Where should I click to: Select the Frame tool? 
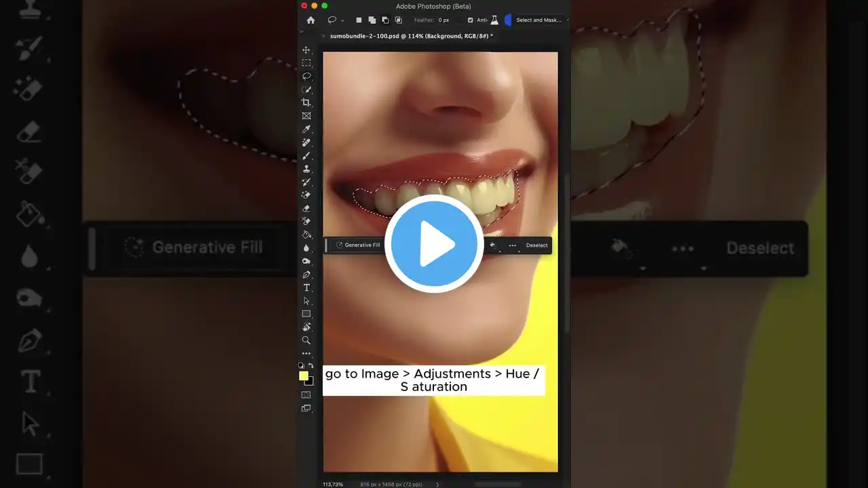click(x=307, y=116)
